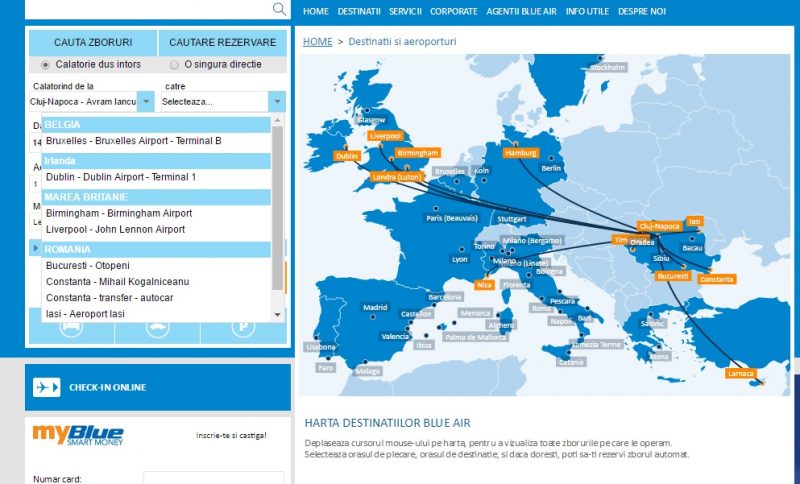This screenshot has height=484, width=800.
Task: Click the Selecteaza... destination field
Action: pyautogui.click(x=215, y=101)
